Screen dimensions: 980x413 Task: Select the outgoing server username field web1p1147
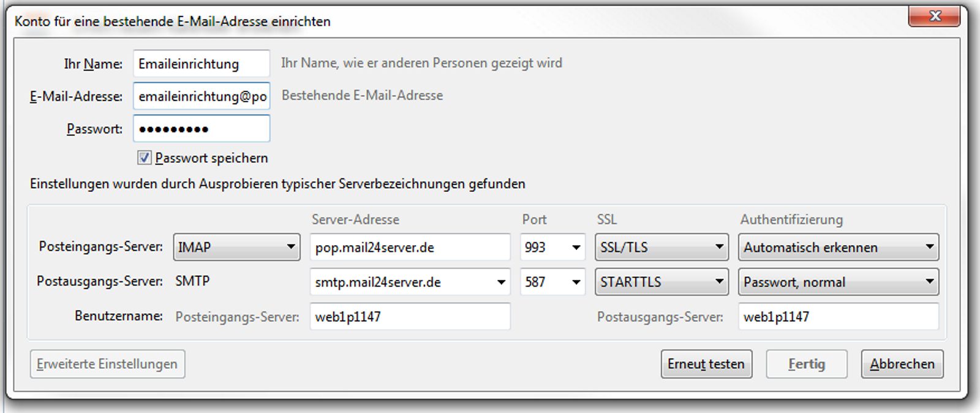838,317
